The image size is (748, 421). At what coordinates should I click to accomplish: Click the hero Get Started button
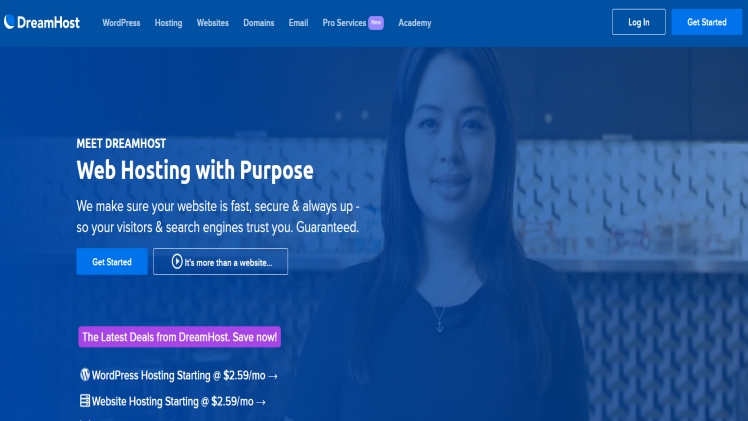point(112,261)
